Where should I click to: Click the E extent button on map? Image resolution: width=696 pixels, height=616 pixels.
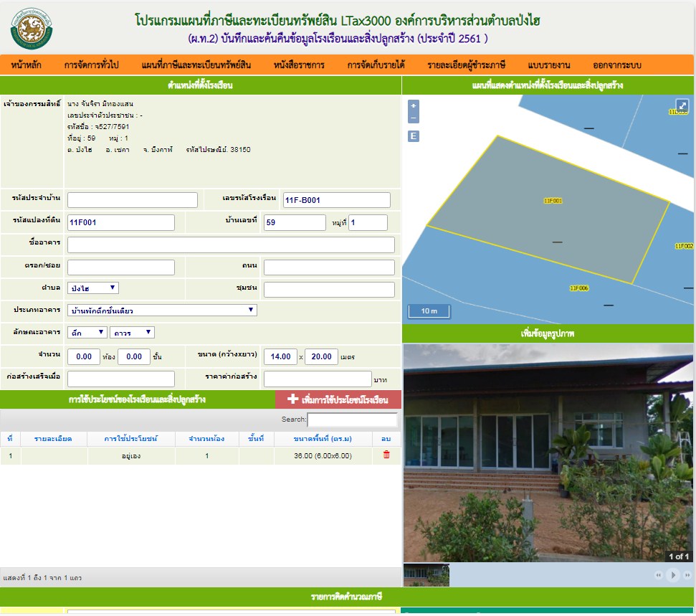pyautogui.click(x=414, y=136)
